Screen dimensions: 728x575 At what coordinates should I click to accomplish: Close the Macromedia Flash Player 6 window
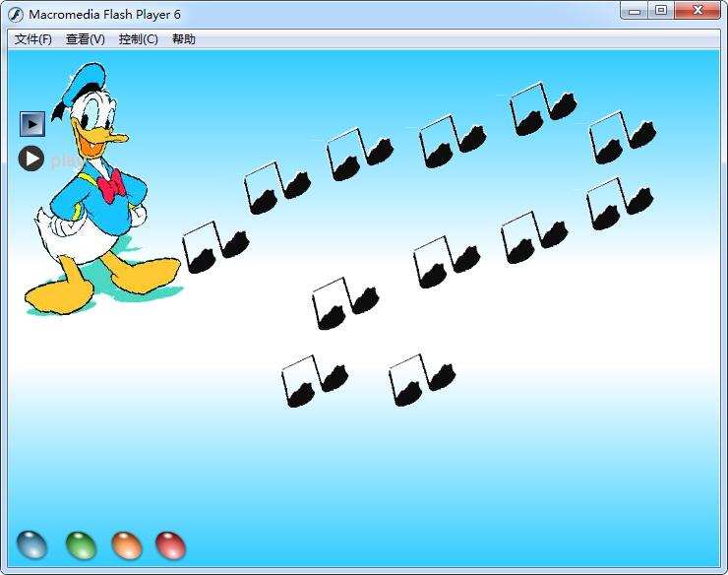click(698, 11)
